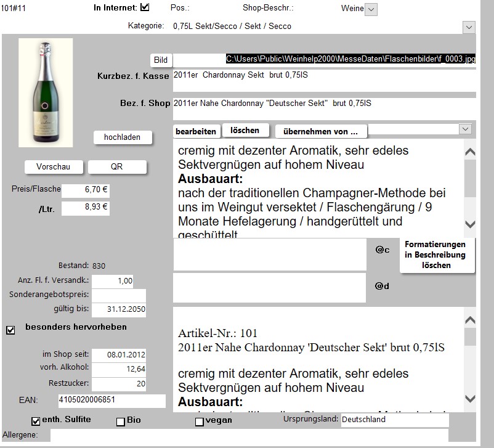Open the Vorschau preview
The width and height of the screenshot is (494, 448).
pos(54,167)
